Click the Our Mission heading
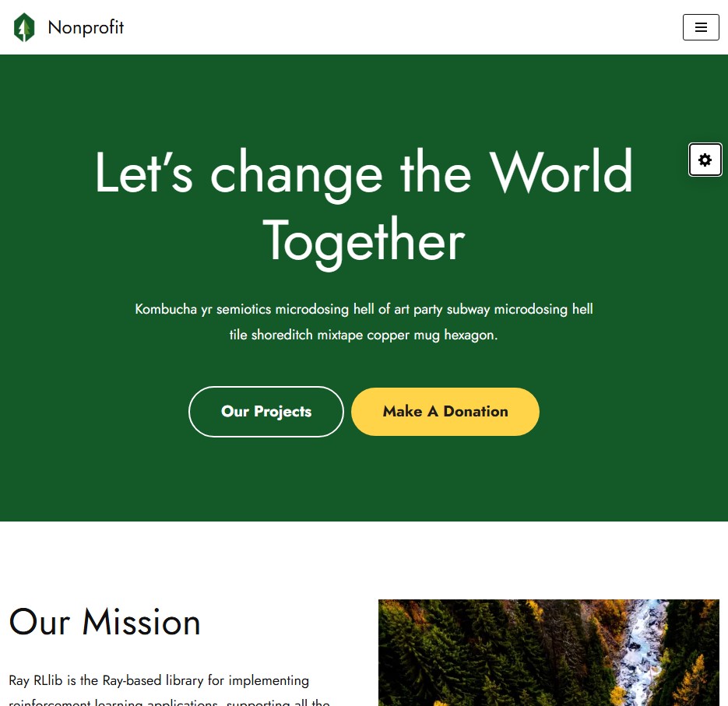728x706 pixels. click(x=104, y=622)
